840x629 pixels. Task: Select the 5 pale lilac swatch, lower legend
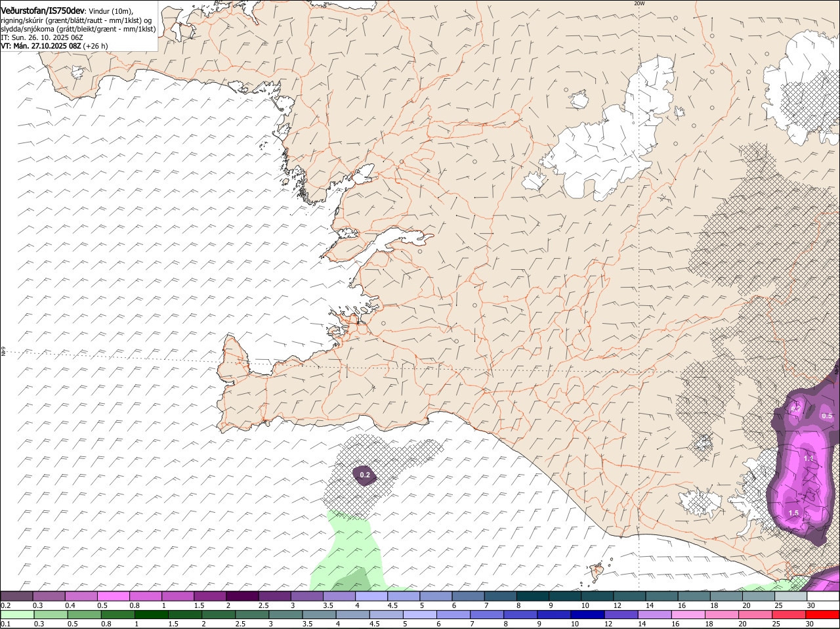pyautogui.click(x=421, y=615)
